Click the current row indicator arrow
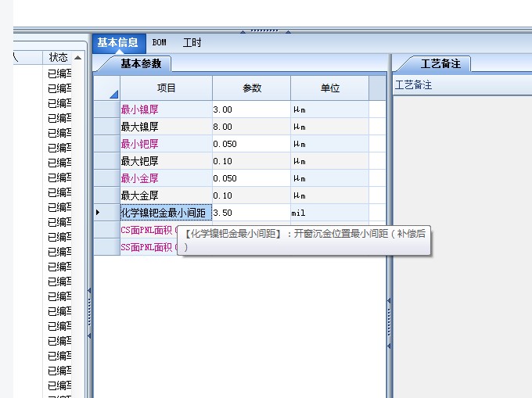This screenshot has height=398, width=532. pyautogui.click(x=98, y=213)
